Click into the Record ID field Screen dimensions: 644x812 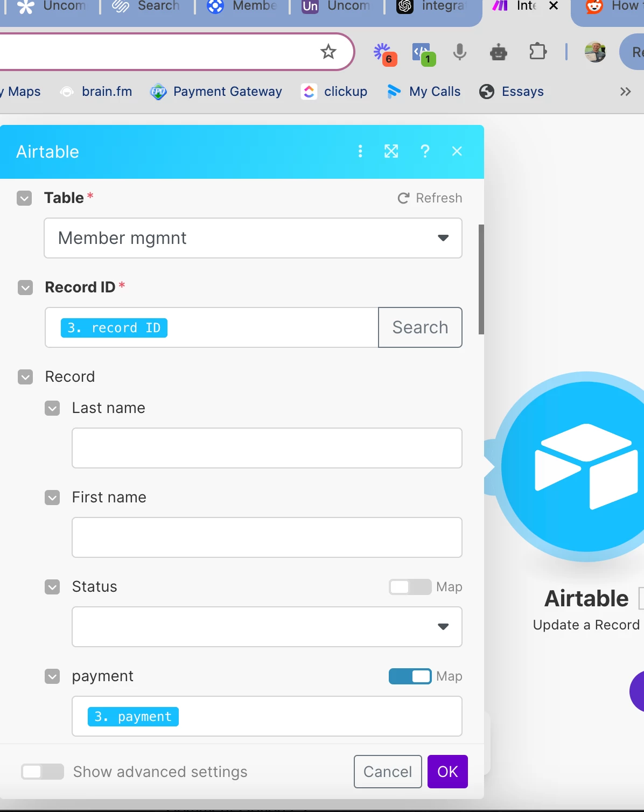click(212, 327)
